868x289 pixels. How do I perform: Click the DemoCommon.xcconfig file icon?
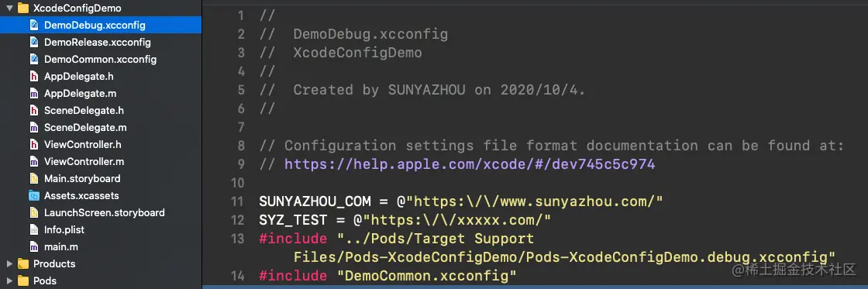(34, 59)
